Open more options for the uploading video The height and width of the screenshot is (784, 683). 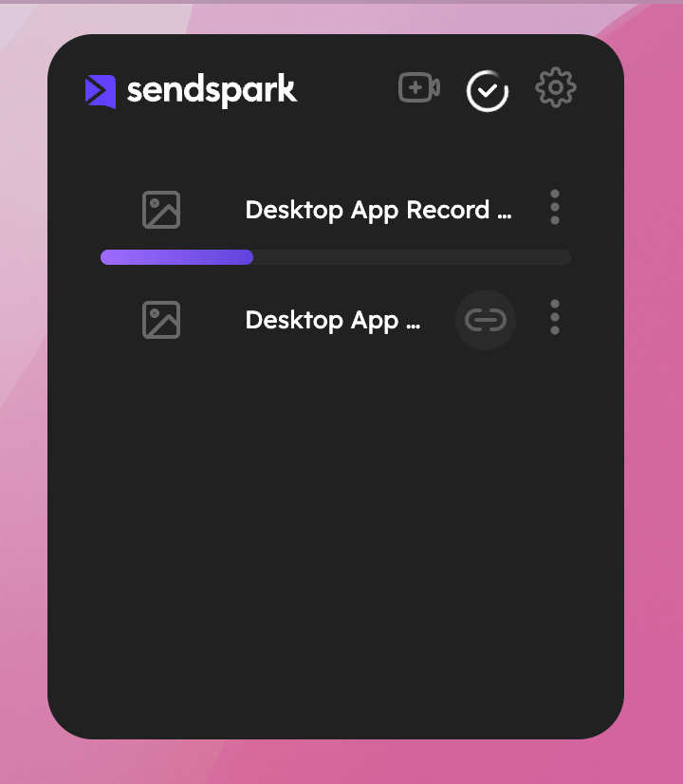click(555, 207)
